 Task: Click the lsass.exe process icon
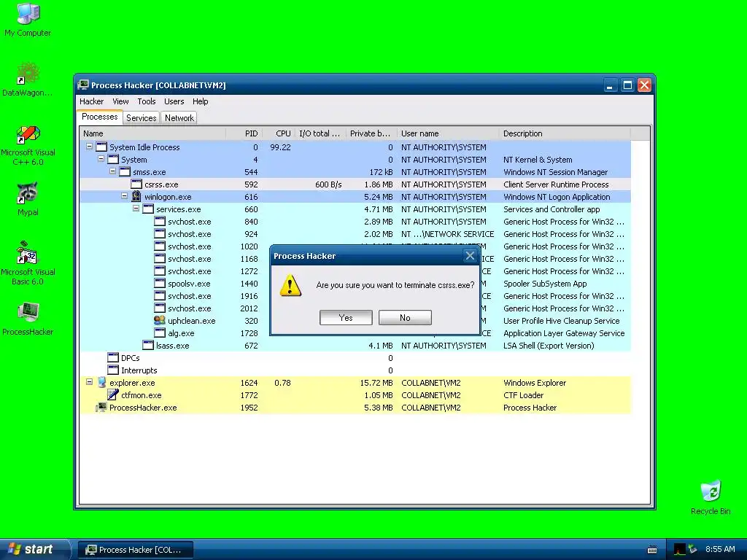click(148, 345)
